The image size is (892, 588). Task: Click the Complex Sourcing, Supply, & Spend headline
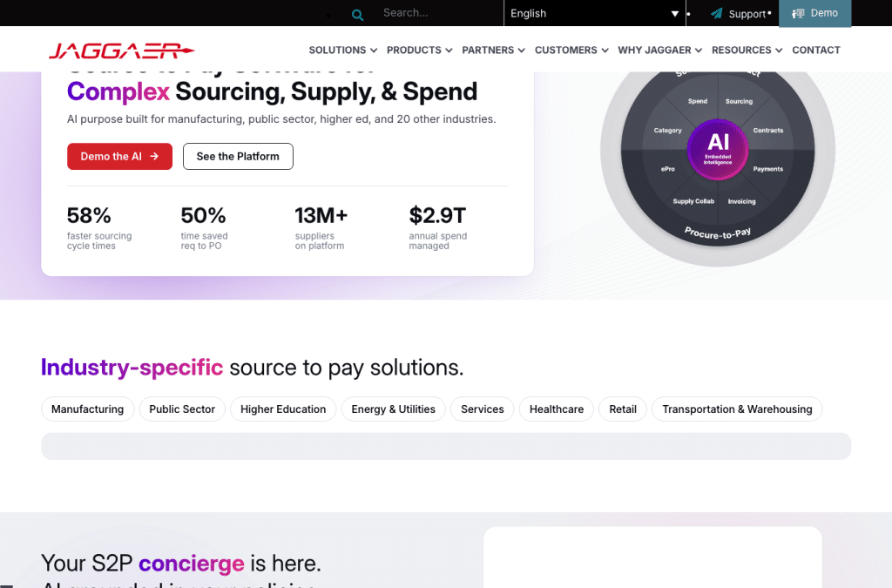pyautogui.click(x=272, y=91)
